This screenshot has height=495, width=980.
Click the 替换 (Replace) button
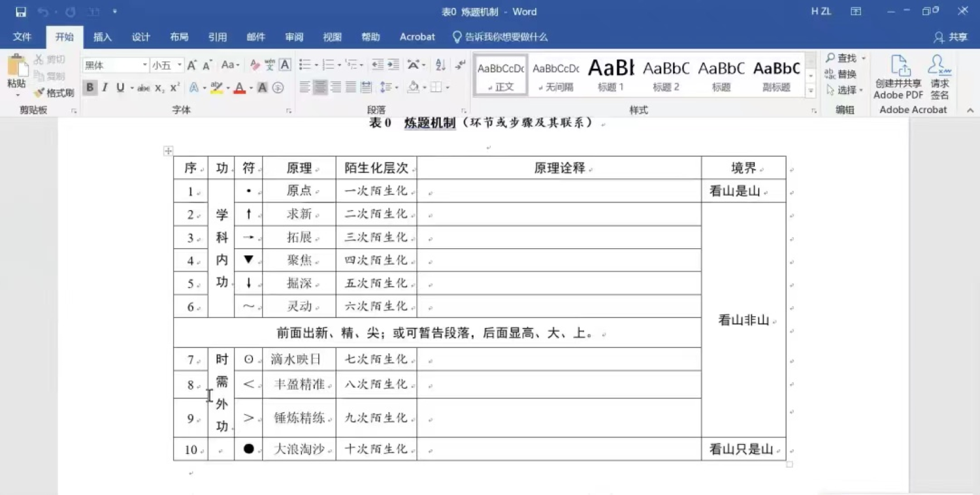pos(841,74)
